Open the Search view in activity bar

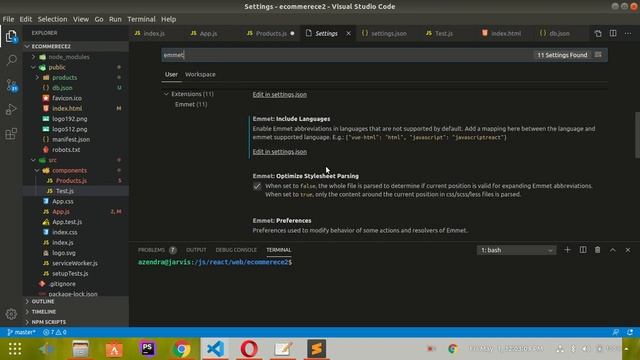point(11,60)
